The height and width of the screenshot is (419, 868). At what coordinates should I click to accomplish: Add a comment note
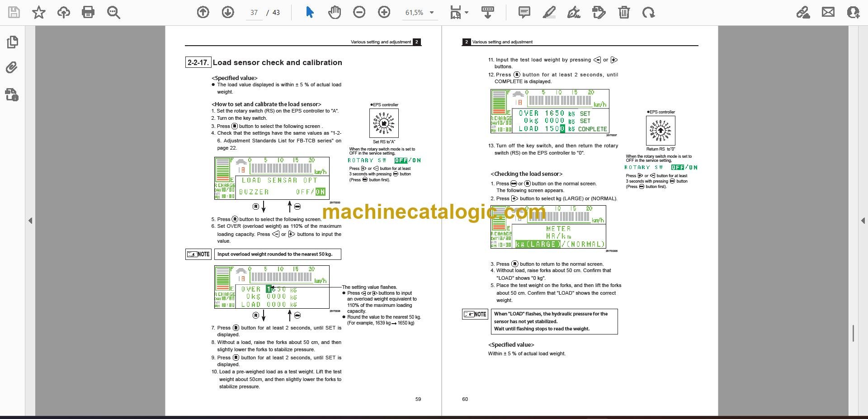tap(524, 12)
